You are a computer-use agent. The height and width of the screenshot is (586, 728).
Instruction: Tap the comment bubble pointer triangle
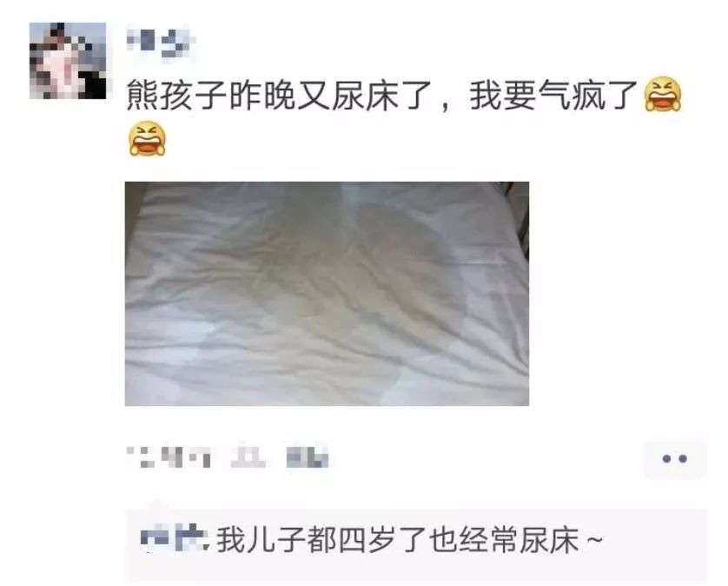[157, 504]
